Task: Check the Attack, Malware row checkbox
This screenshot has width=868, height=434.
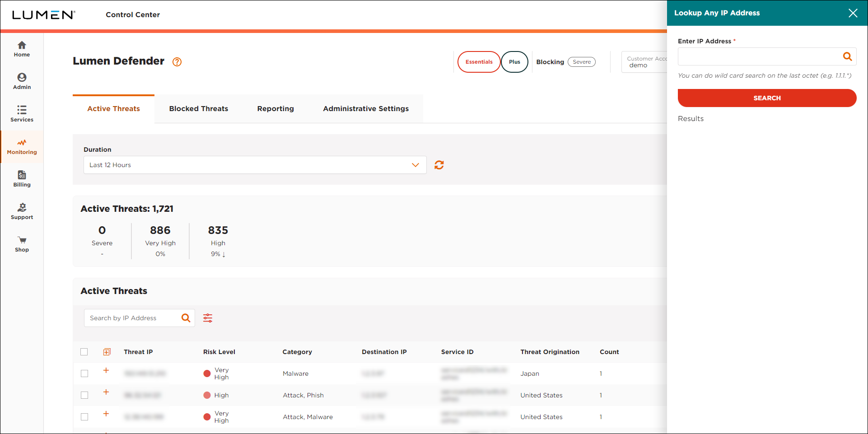Action: (84, 417)
